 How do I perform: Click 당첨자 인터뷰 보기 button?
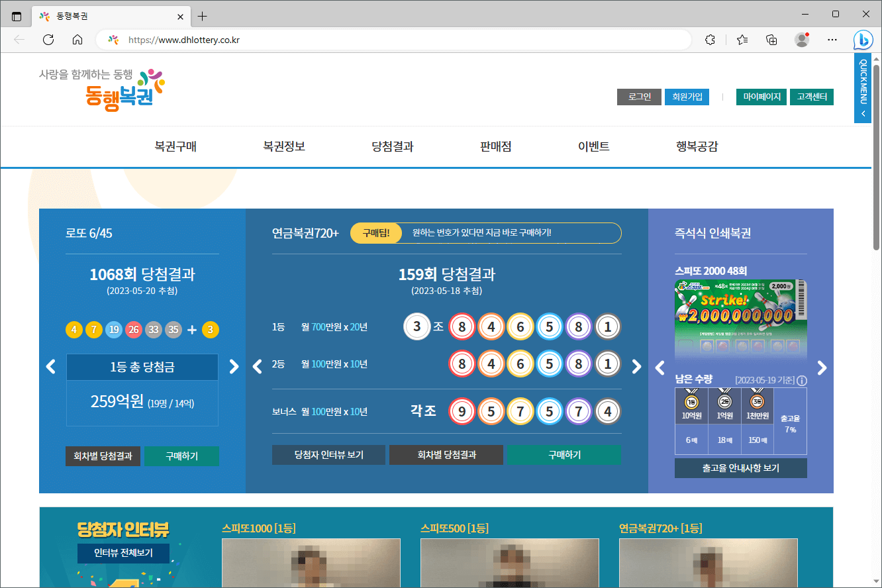[328, 455]
